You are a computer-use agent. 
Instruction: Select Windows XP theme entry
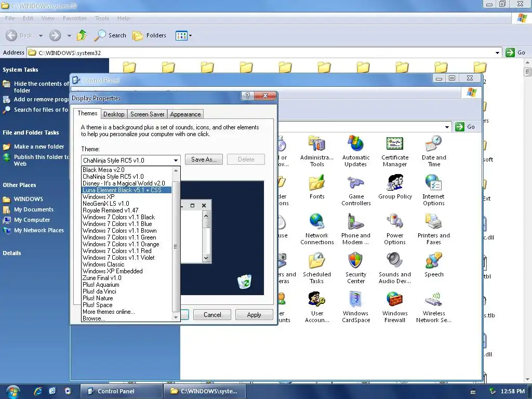click(x=127, y=197)
